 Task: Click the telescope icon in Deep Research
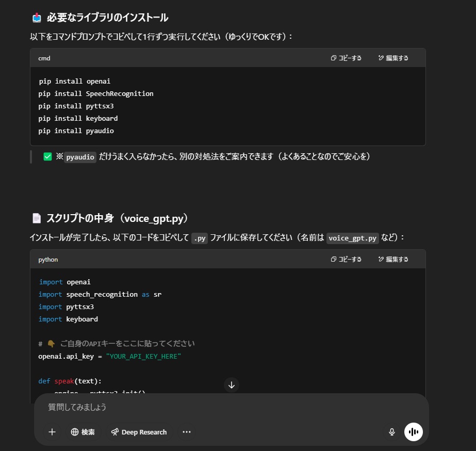click(115, 432)
